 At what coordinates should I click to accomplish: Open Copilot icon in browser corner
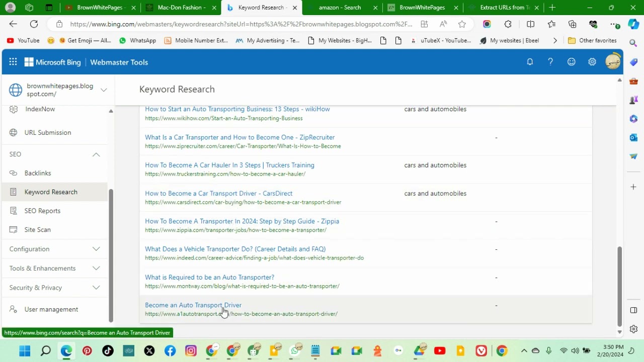pos(633,24)
